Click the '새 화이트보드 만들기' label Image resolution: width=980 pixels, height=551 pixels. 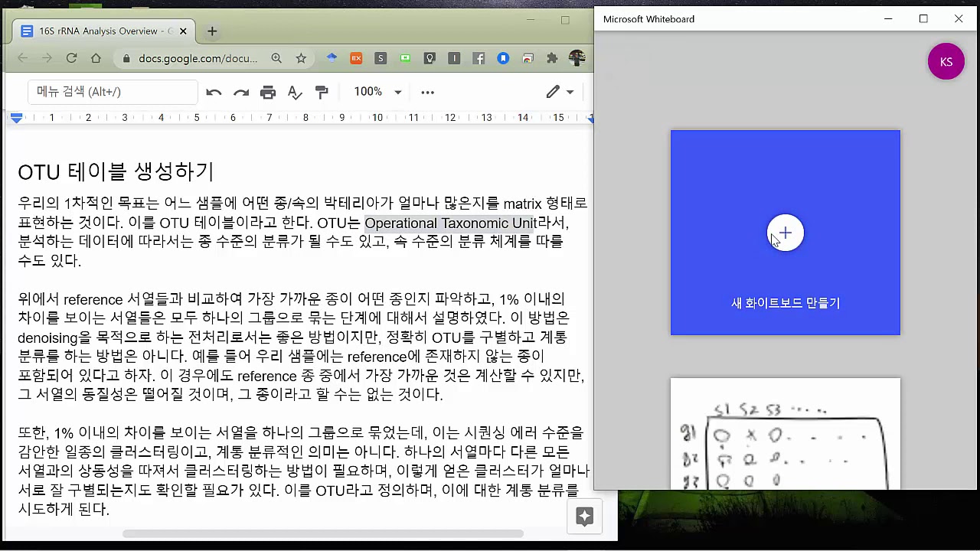click(x=786, y=303)
